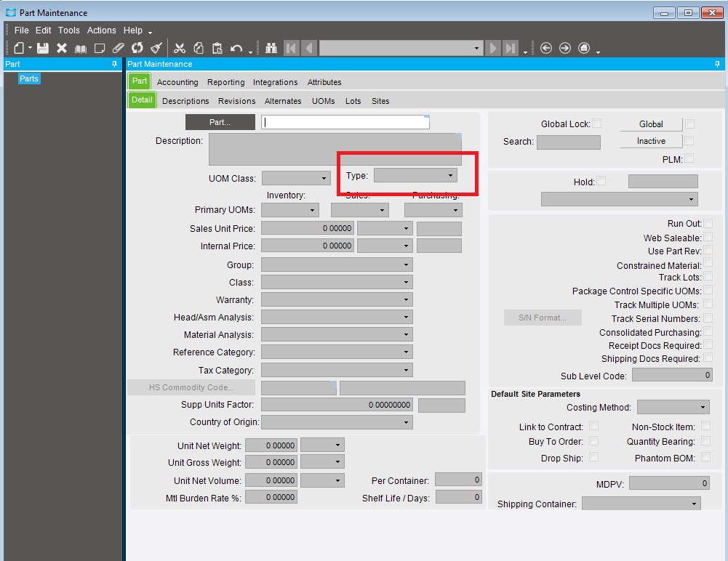This screenshot has width=728, height=561.
Task: Click the Delete X toolbar icon
Action: click(62, 48)
